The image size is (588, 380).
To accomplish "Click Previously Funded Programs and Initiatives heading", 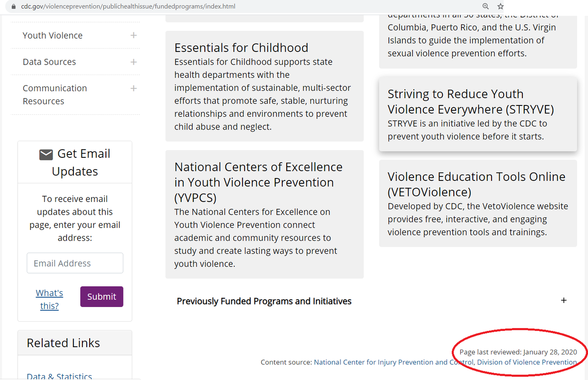I will point(264,301).
